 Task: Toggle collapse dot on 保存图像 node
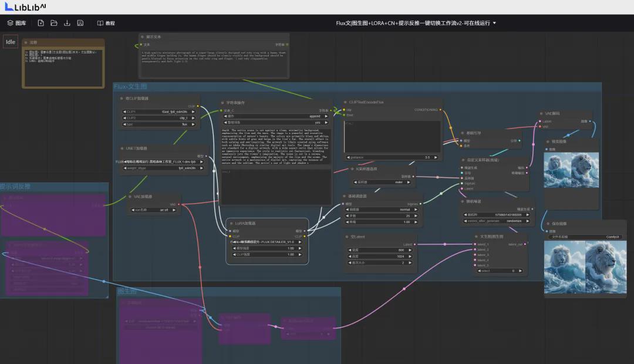(x=548, y=224)
